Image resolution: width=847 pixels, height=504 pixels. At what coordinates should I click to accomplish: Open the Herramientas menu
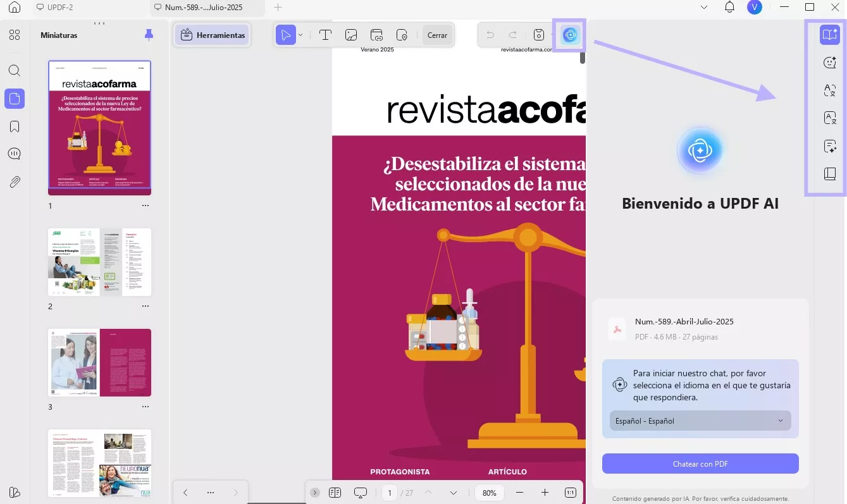[x=213, y=35]
